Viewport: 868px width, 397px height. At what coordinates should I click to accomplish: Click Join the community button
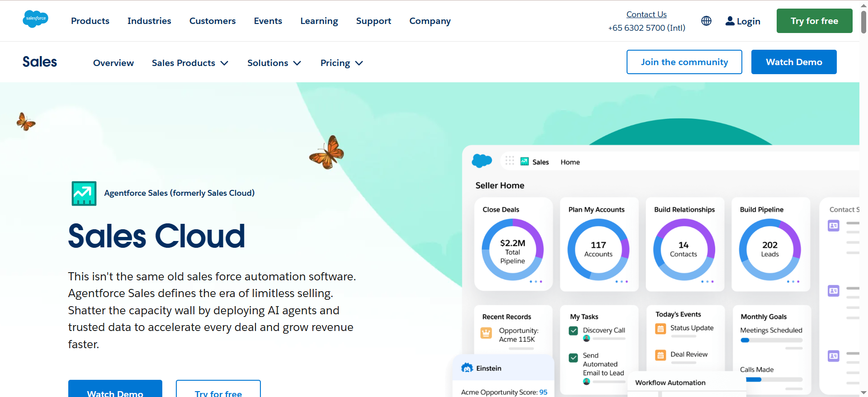(x=684, y=62)
